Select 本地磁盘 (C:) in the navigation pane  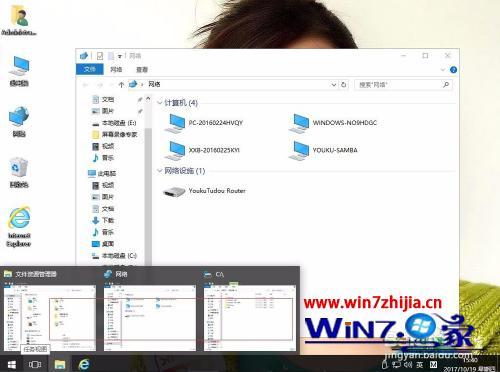[x=114, y=256]
